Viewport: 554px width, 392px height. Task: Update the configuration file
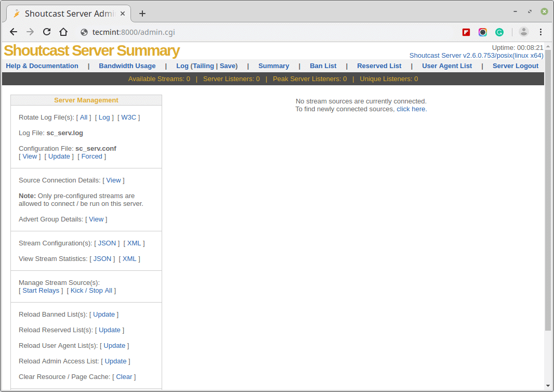tap(59, 156)
